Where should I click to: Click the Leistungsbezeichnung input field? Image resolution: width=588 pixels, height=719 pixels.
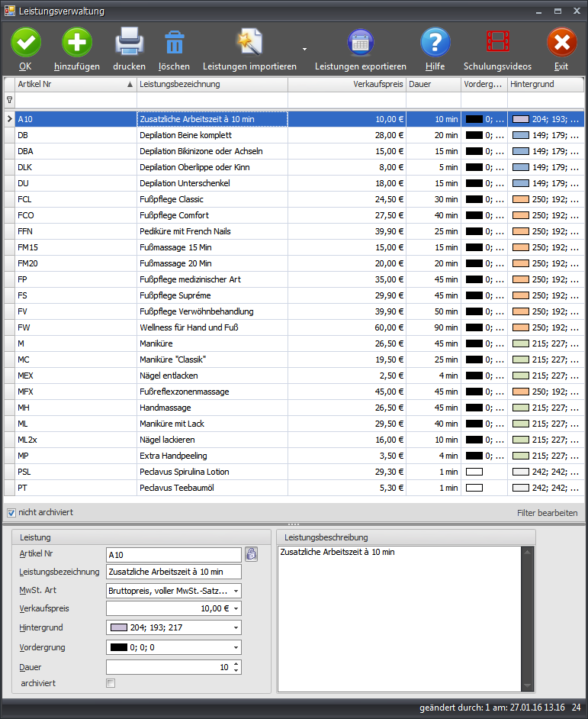[173, 572]
